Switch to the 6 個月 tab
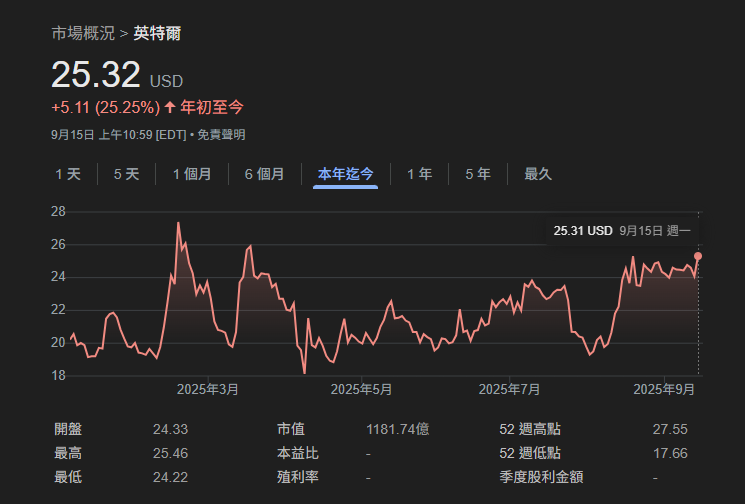Viewport: 745px width, 504px height. 264,174
